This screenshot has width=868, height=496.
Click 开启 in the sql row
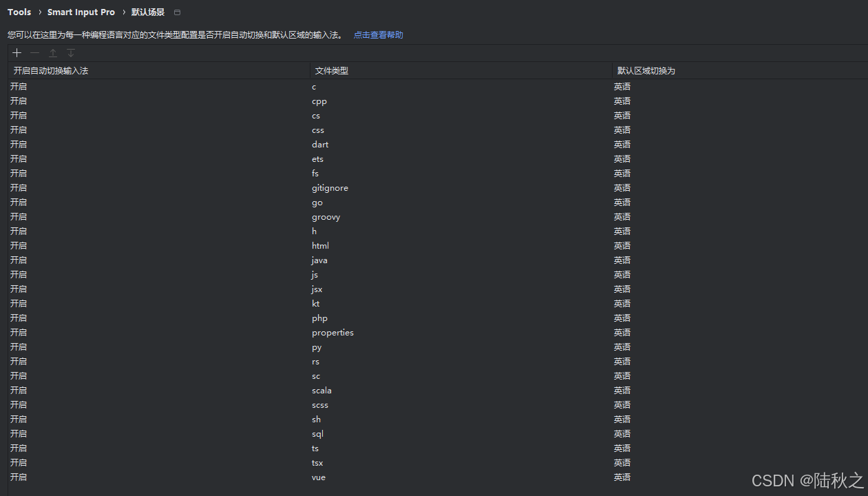pyautogui.click(x=19, y=434)
